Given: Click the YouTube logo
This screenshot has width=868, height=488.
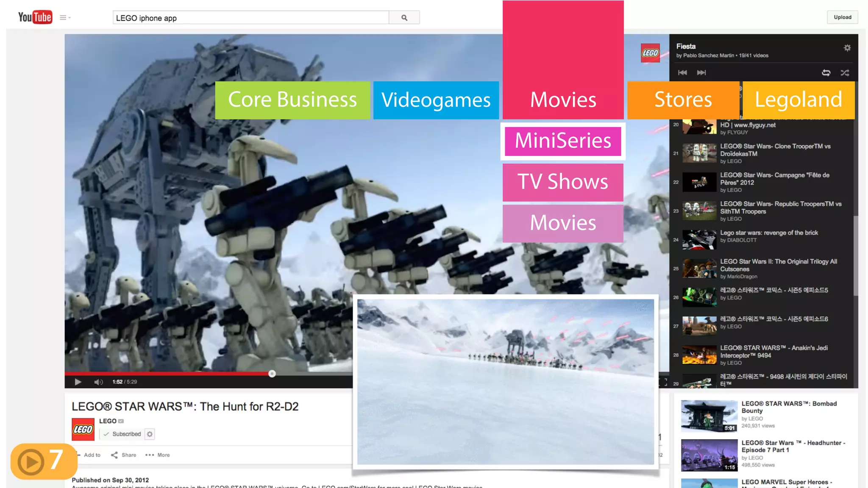Looking at the screenshot, I should [x=35, y=17].
